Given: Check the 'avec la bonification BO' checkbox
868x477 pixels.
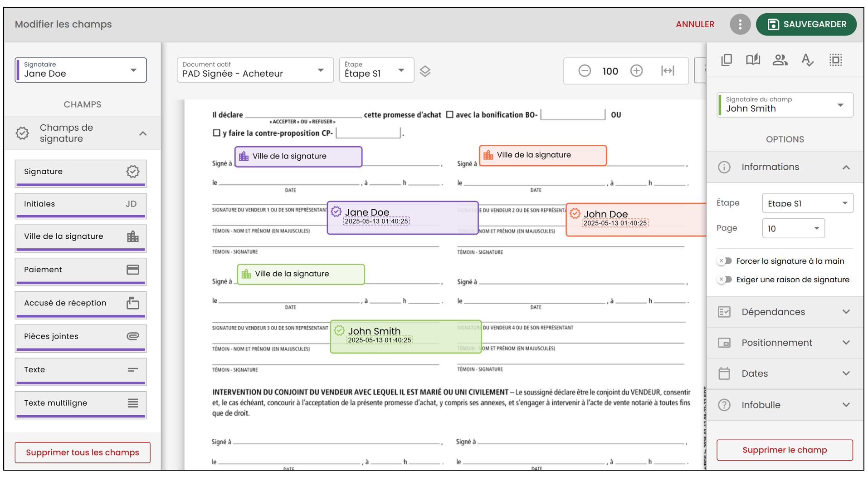Looking at the screenshot, I should (x=449, y=114).
